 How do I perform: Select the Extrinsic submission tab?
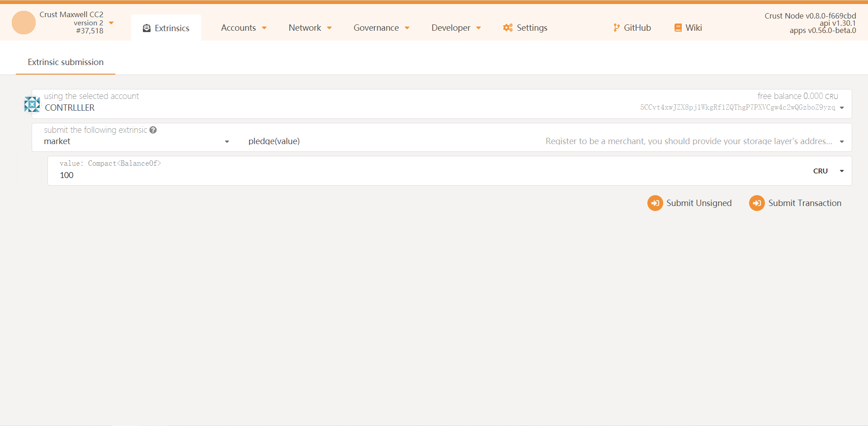(x=66, y=62)
